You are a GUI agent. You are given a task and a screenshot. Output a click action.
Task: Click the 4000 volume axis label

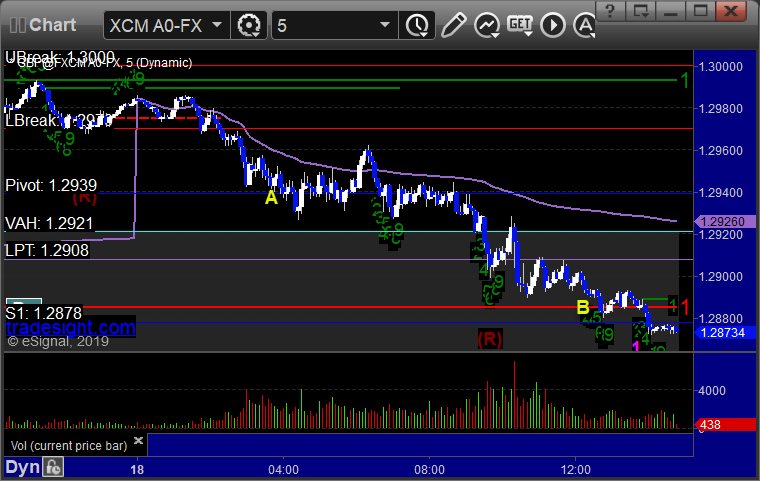[x=712, y=390]
